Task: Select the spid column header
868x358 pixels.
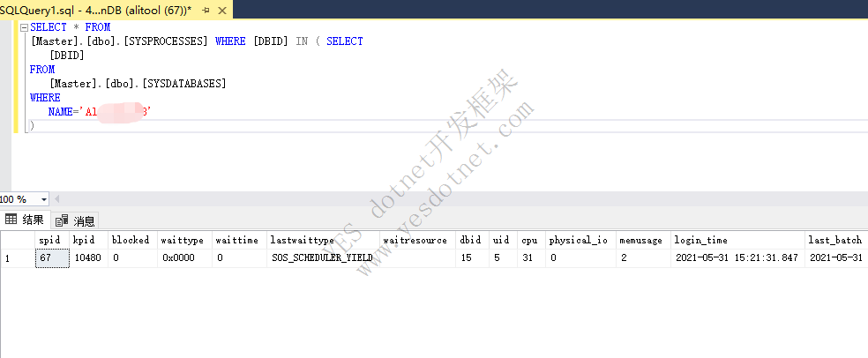Action: pos(52,240)
